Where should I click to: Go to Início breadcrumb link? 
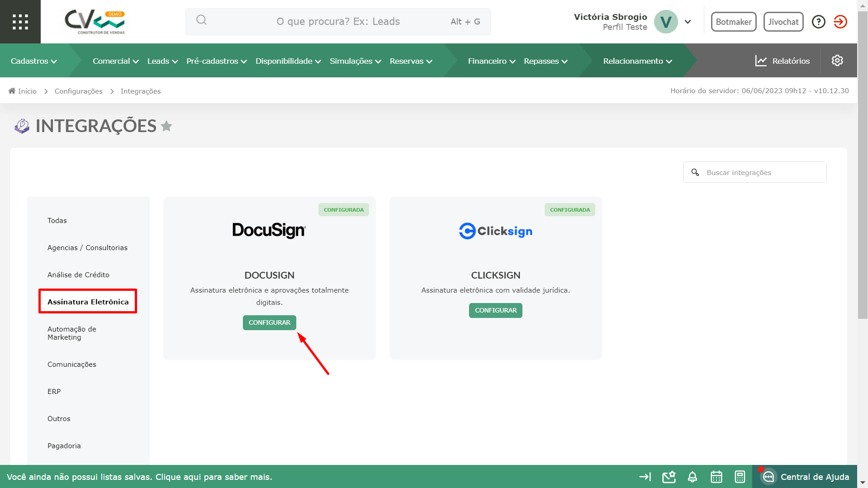click(27, 91)
